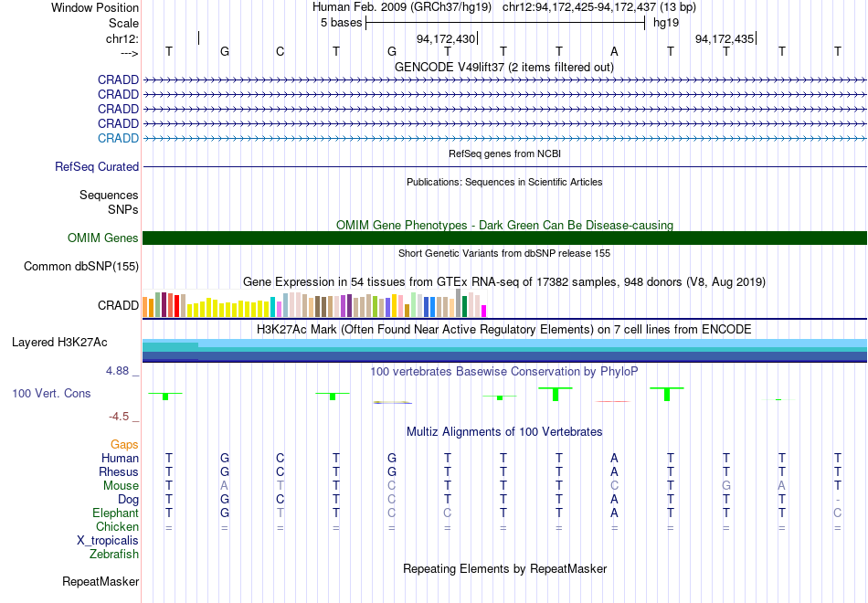
Task: Click the Window Position label
Action: click(x=95, y=7)
